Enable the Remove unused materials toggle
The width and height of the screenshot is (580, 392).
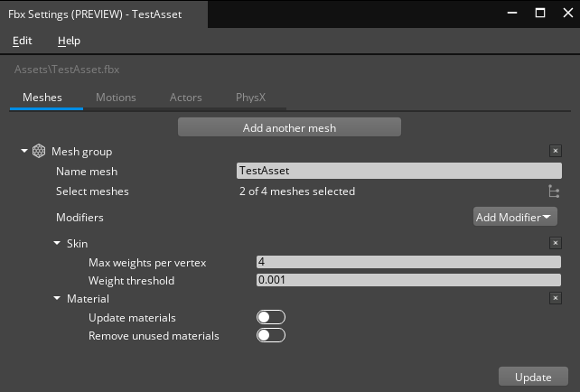click(271, 335)
